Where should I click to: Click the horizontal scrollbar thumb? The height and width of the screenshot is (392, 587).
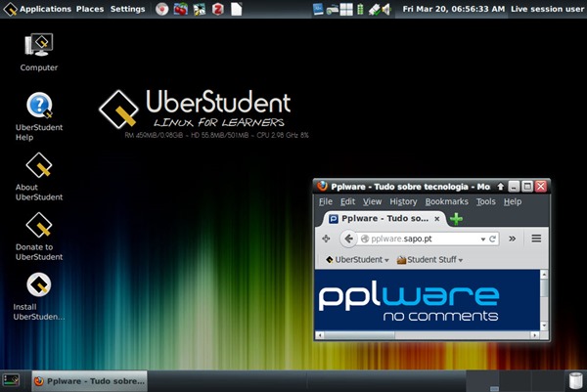(359, 335)
